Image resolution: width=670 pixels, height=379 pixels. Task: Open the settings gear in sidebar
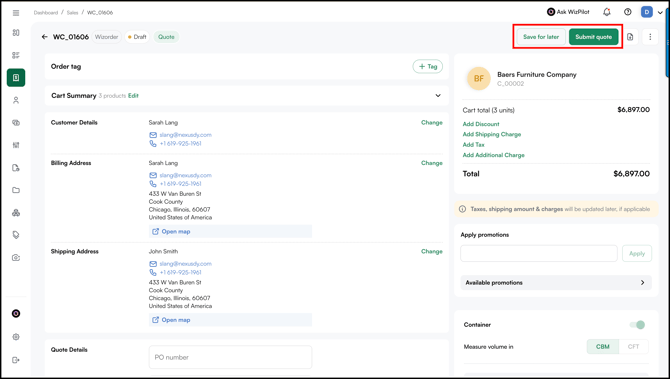pyautogui.click(x=16, y=337)
